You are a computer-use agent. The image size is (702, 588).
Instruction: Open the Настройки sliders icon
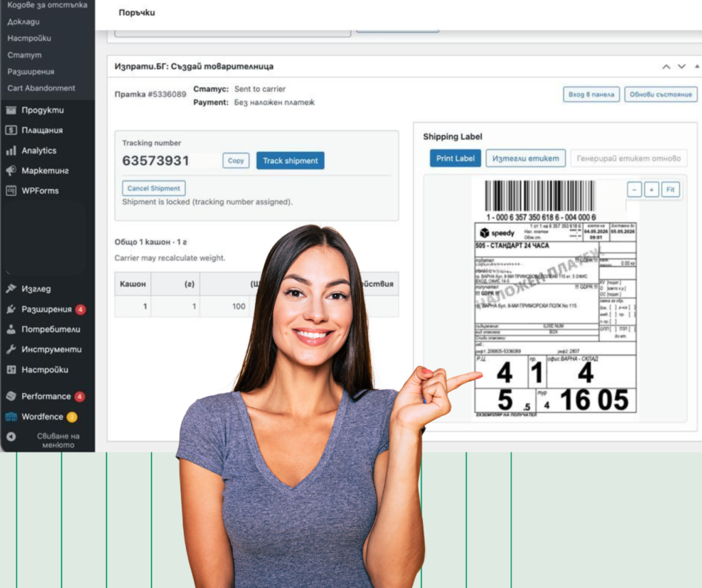point(11,369)
